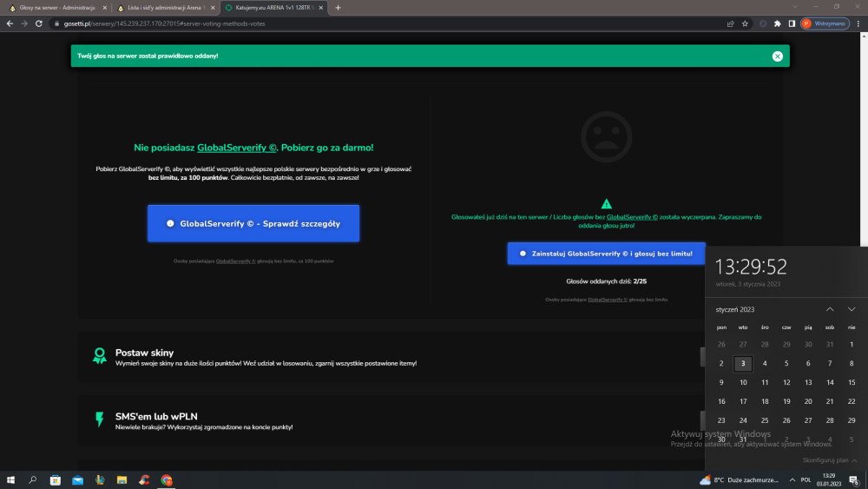Click 'styczeń 2023' calendar header
868x489 pixels.
tap(734, 309)
